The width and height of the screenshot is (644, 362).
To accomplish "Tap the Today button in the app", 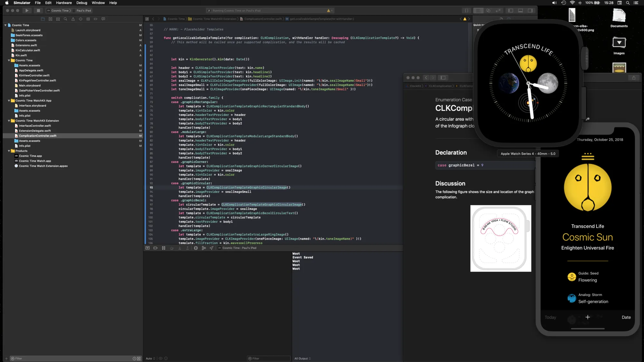I will click(550, 317).
